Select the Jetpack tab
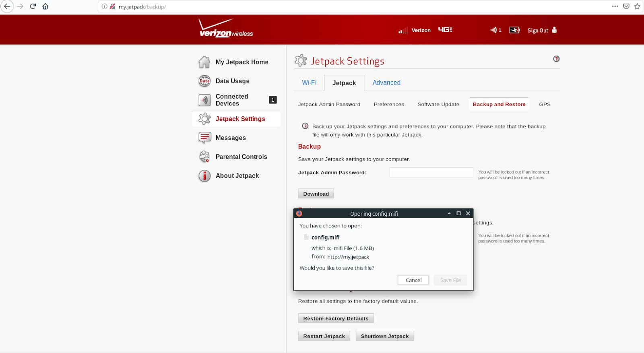Image resolution: width=644 pixels, height=353 pixels. point(344,83)
